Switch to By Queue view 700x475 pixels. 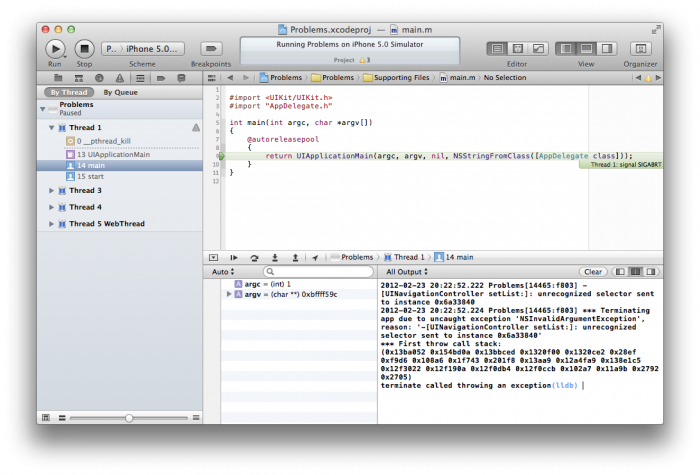[121, 92]
